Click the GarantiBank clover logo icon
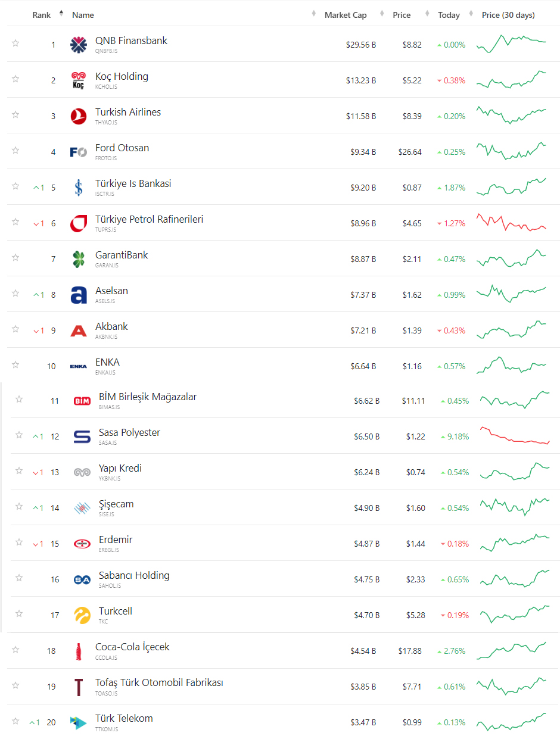This screenshot has width=560, height=739. 79,259
